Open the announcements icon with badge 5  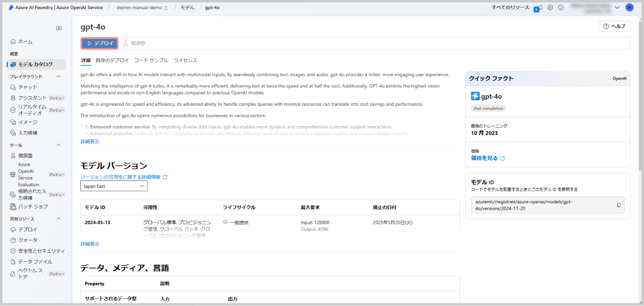(x=537, y=8)
